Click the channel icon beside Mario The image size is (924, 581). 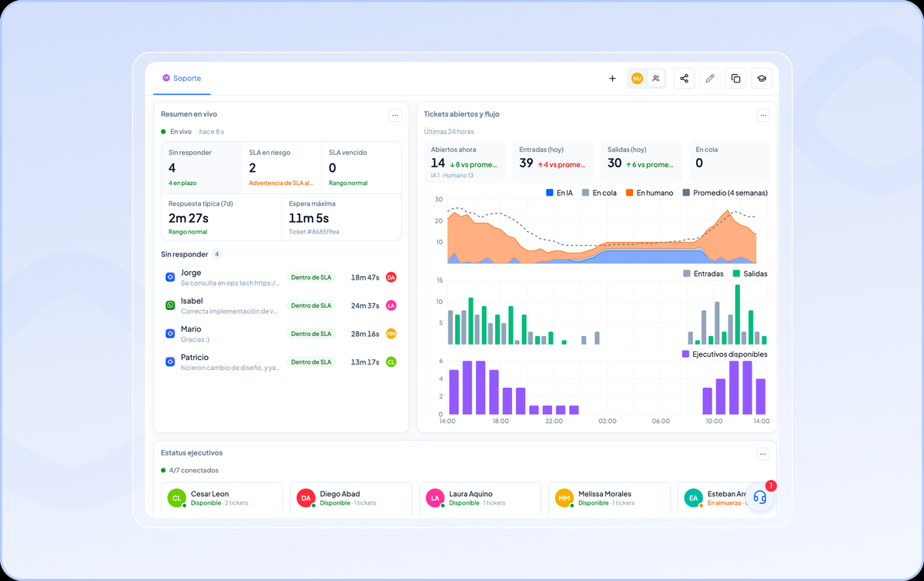tap(171, 334)
